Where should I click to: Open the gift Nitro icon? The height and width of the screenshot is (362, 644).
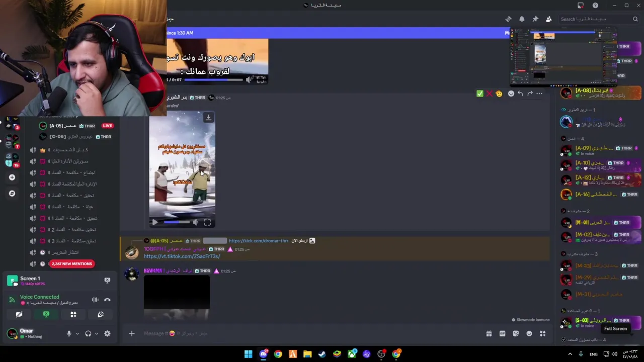point(489,333)
